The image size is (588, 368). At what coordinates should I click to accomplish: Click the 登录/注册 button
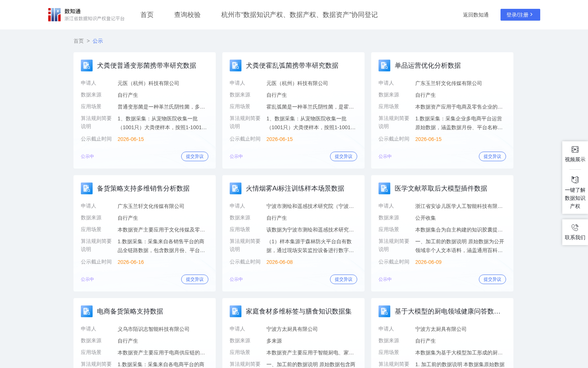click(520, 15)
